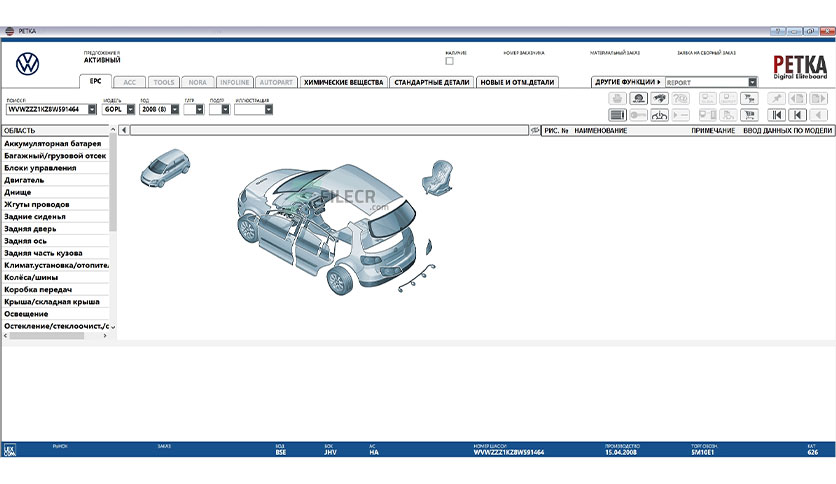Click the jump-to-first-page icon
836x484 pixels.
coord(775,115)
